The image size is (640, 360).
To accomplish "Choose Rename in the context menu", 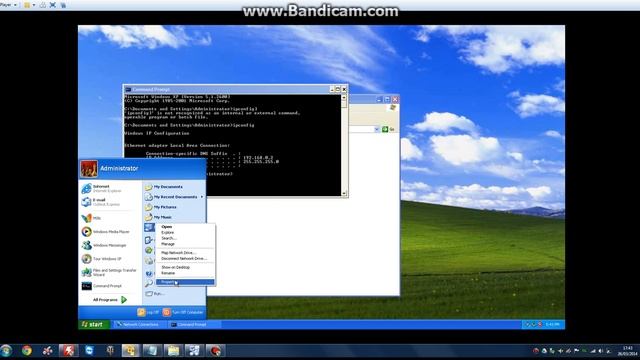I will tap(185, 273).
